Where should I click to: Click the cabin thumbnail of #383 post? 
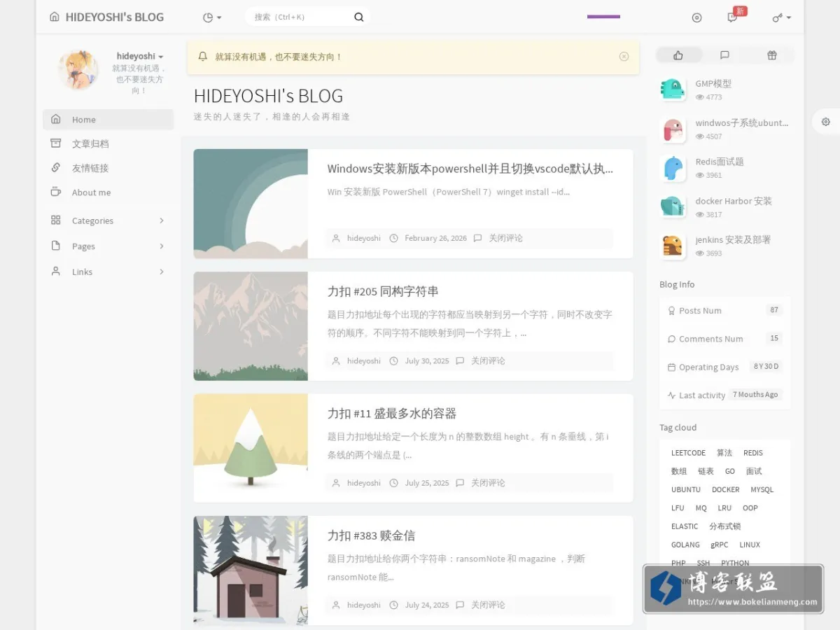(x=251, y=570)
